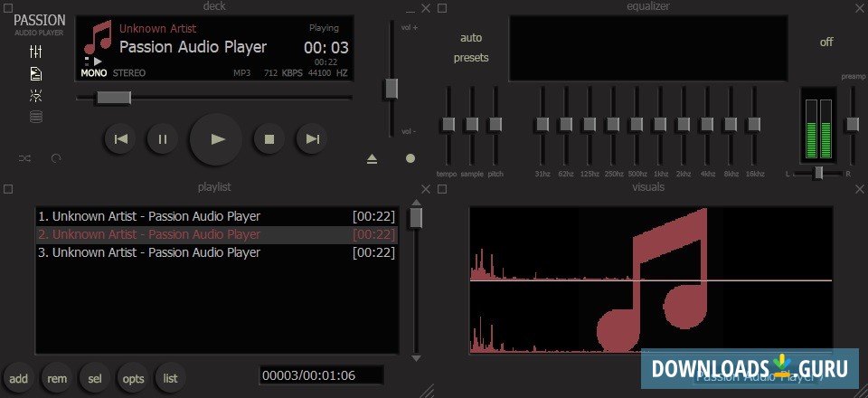The height and width of the screenshot is (398, 868).
Task: Click the preamp slider handle
Action: [852, 125]
